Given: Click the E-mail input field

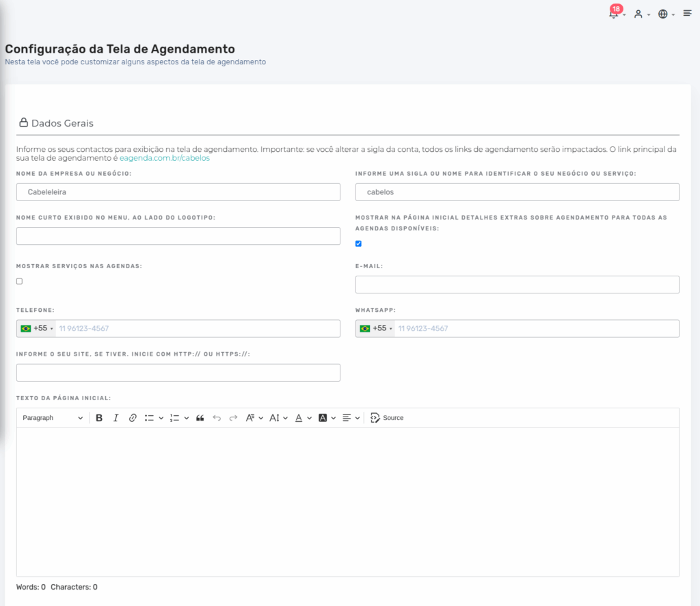Looking at the screenshot, I should 517,285.
